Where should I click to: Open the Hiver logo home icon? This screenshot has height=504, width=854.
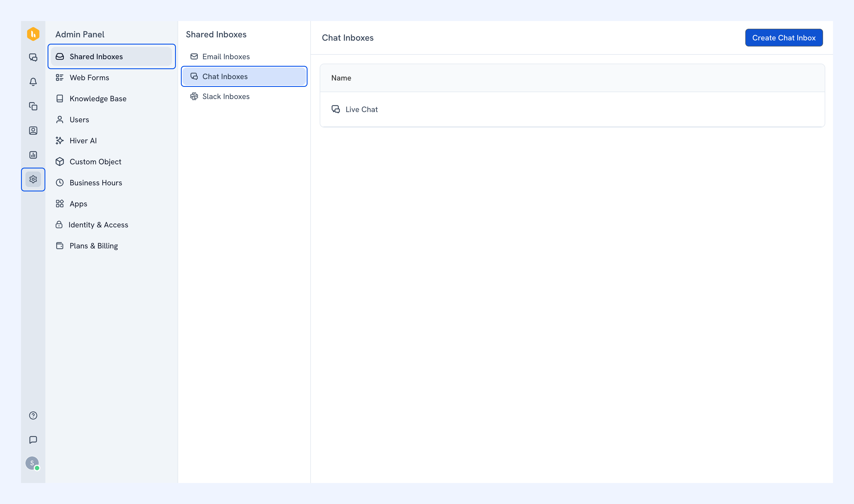coord(33,34)
